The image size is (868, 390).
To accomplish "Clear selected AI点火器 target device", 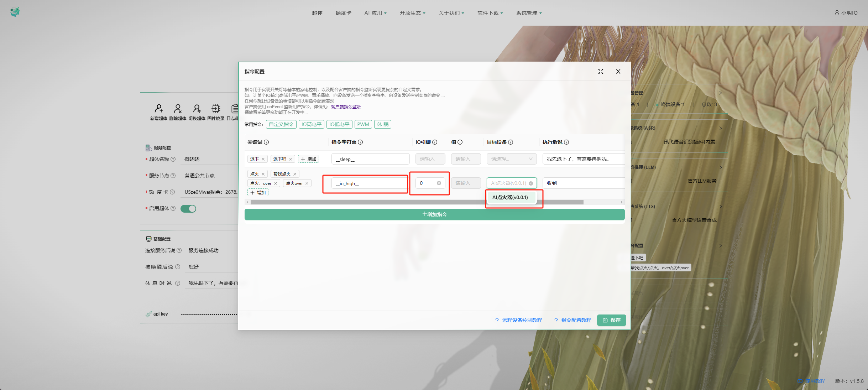I will (x=531, y=183).
